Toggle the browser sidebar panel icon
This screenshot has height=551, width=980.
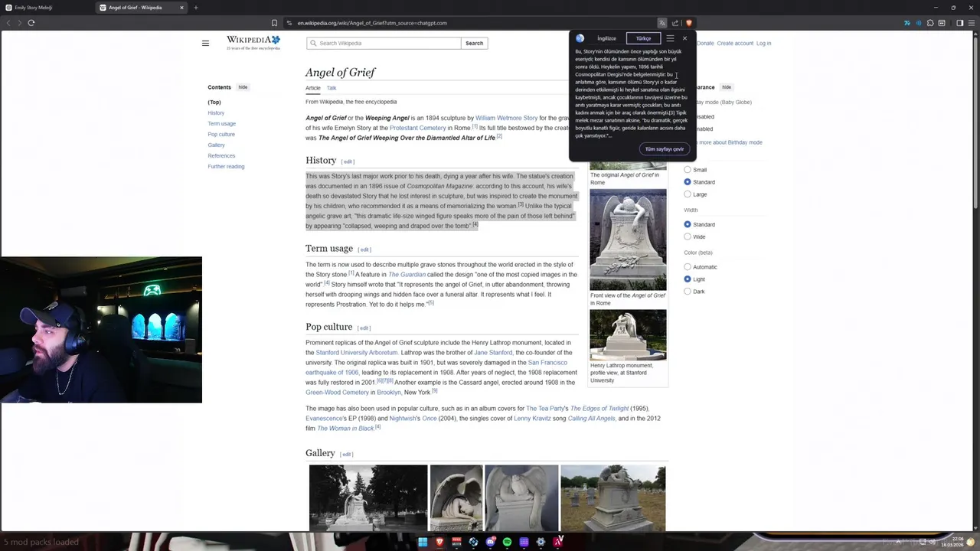tap(959, 23)
